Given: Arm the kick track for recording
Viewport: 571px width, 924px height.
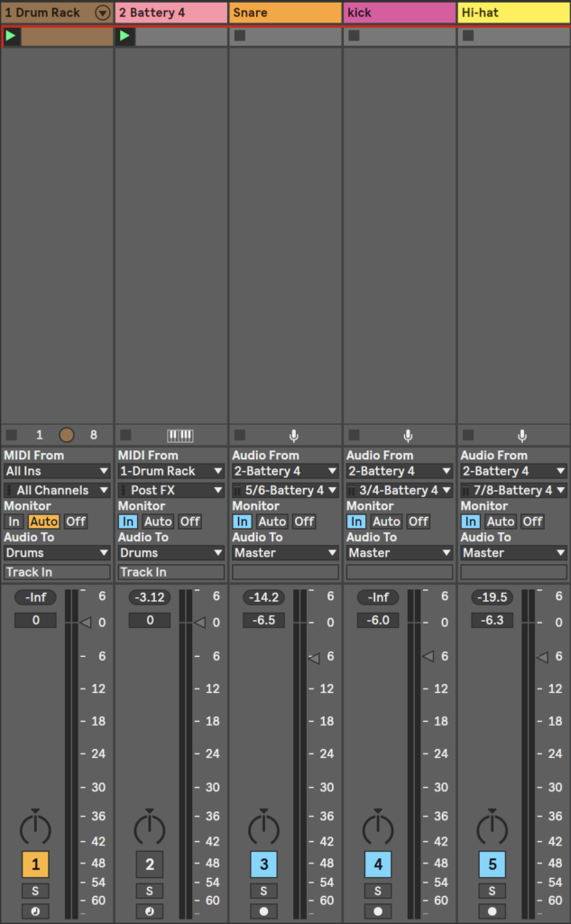Looking at the screenshot, I should (x=378, y=911).
